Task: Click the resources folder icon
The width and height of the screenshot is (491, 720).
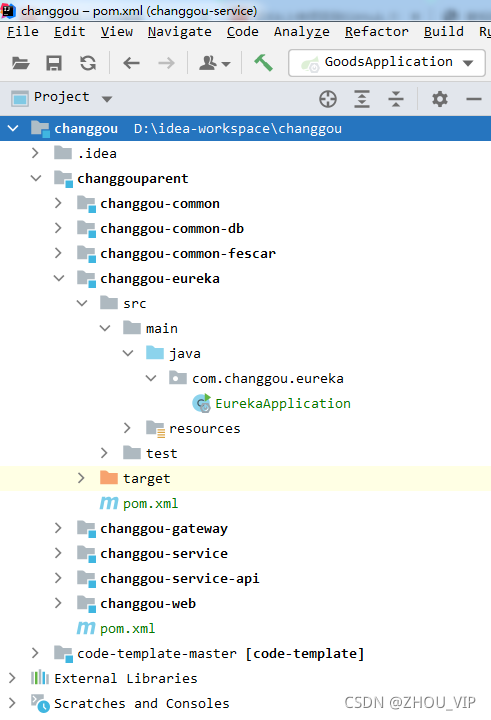Action: coord(155,428)
